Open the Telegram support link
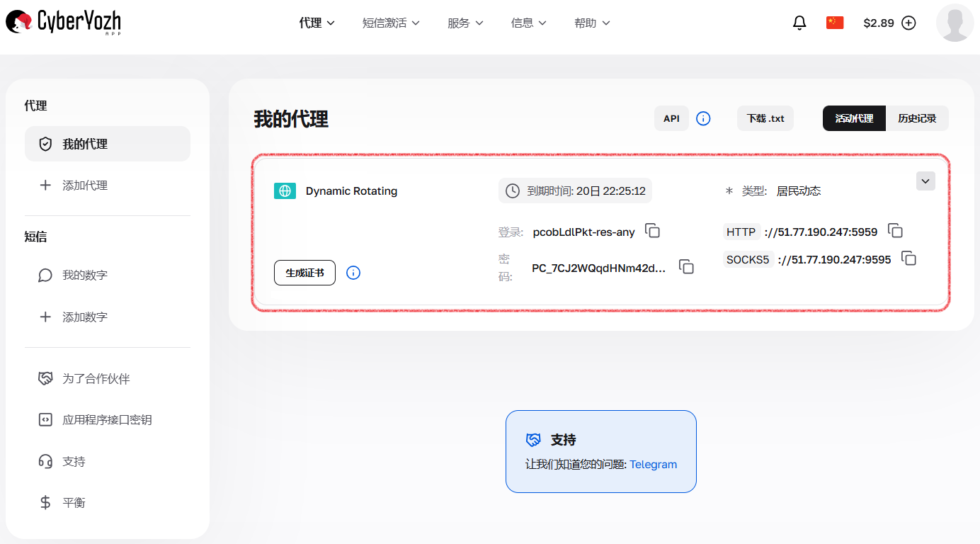980x544 pixels. (653, 464)
